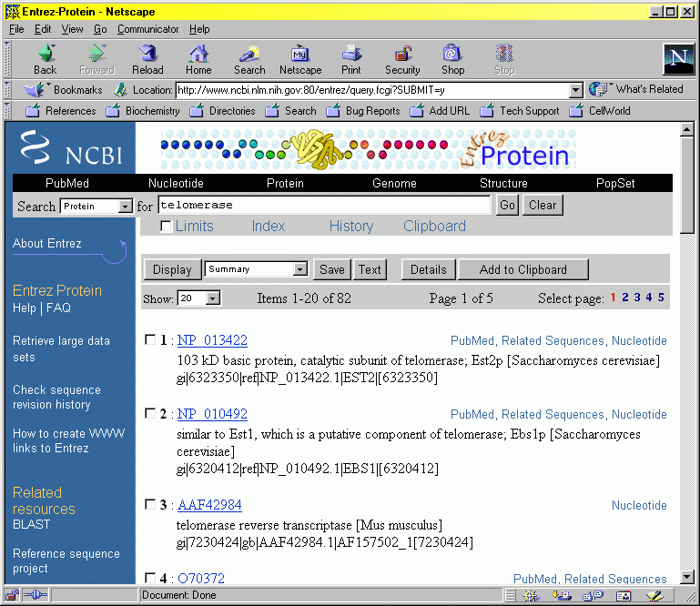Click the NCBI logo
Image resolution: width=700 pixels, height=606 pixels.
(71, 148)
